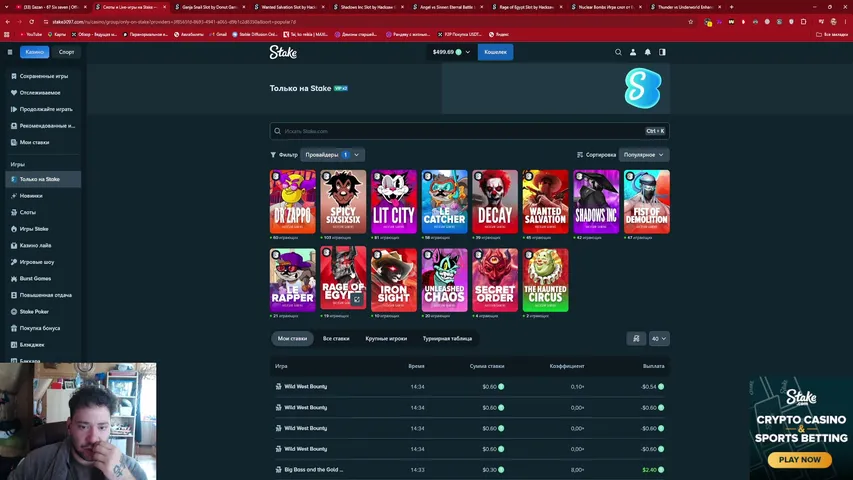Click the Кошелек button

495,52
